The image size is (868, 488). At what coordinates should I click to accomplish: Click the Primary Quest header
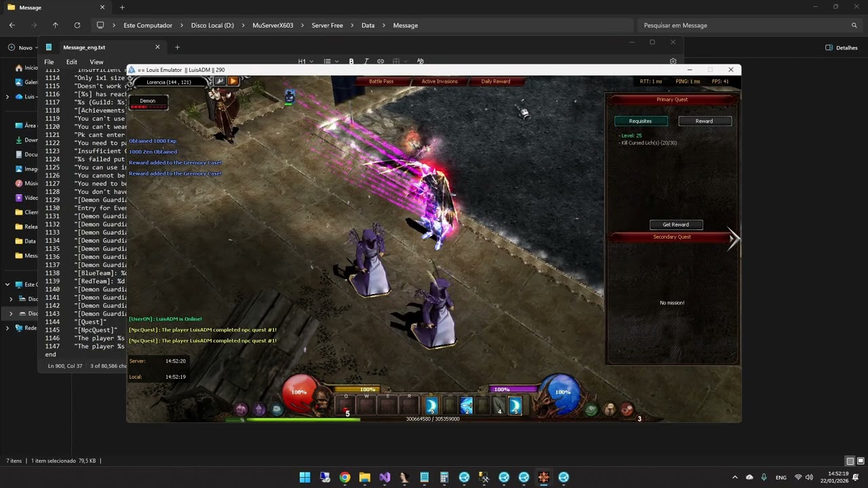click(x=672, y=99)
